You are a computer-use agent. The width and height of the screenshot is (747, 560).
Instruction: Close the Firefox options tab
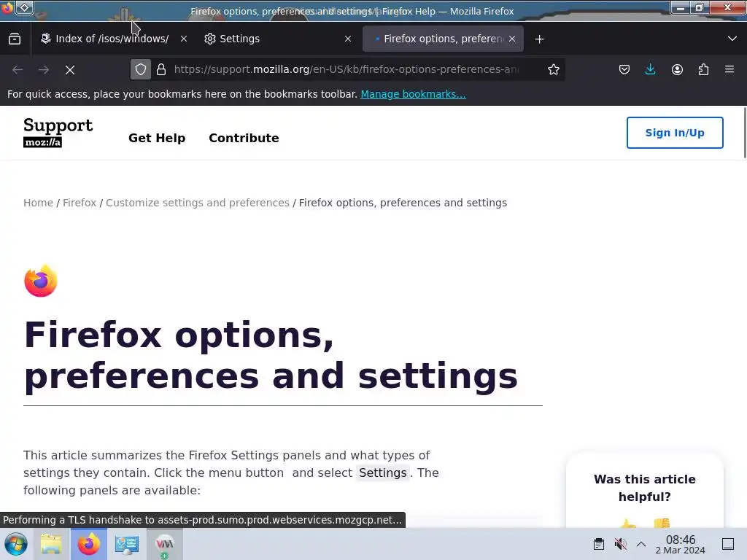coord(512,39)
